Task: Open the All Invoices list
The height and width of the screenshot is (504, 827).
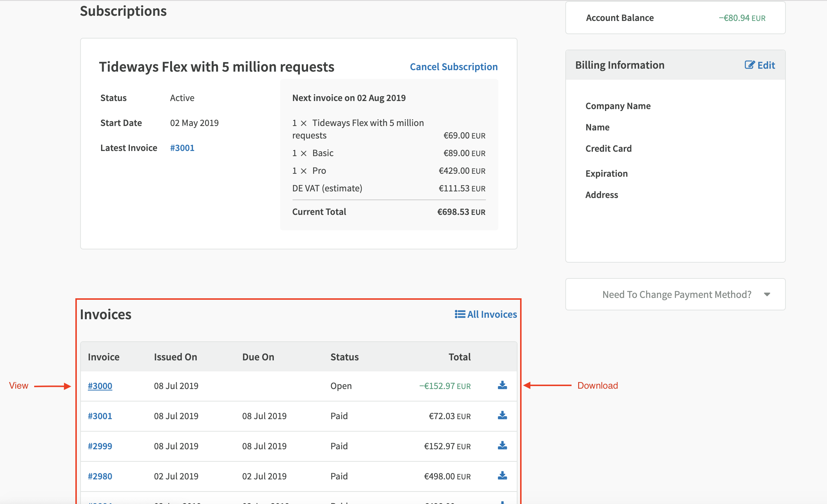Action: coord(486,314)
